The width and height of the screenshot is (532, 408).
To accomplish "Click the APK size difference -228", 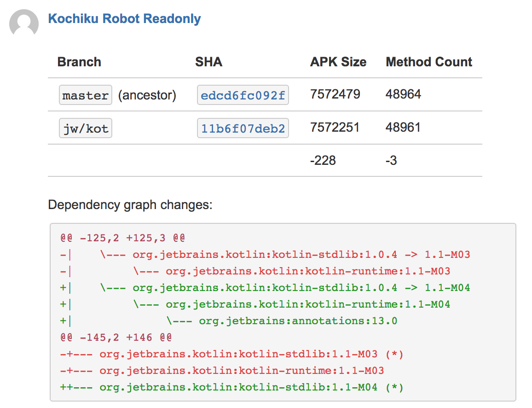I will click(x=323, y=161).
